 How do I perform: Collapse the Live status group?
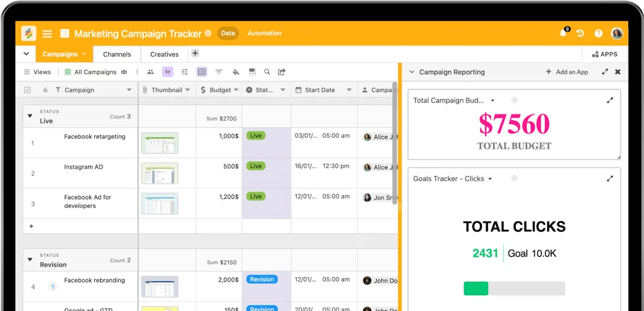pyautogui.click(x=30, y=116)
